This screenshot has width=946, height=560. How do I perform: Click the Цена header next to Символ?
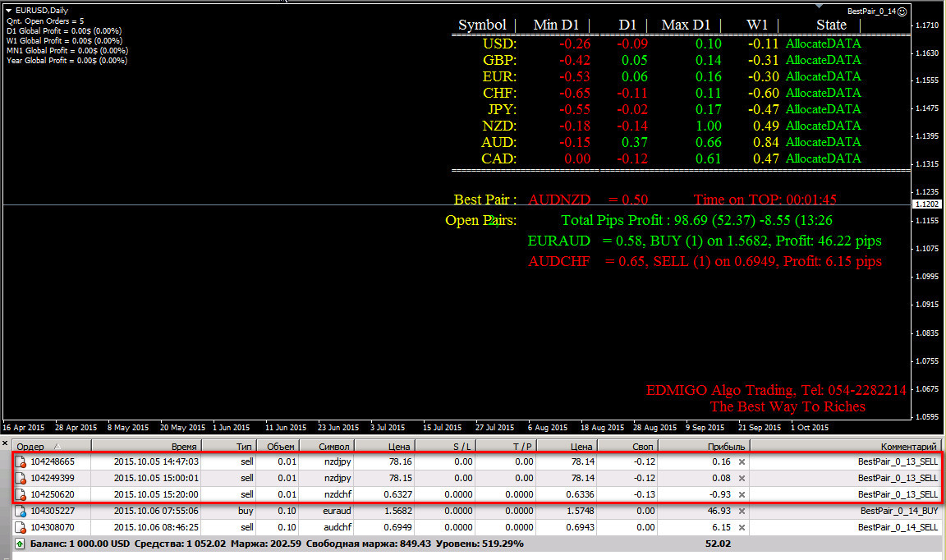[x=384, y=447]
